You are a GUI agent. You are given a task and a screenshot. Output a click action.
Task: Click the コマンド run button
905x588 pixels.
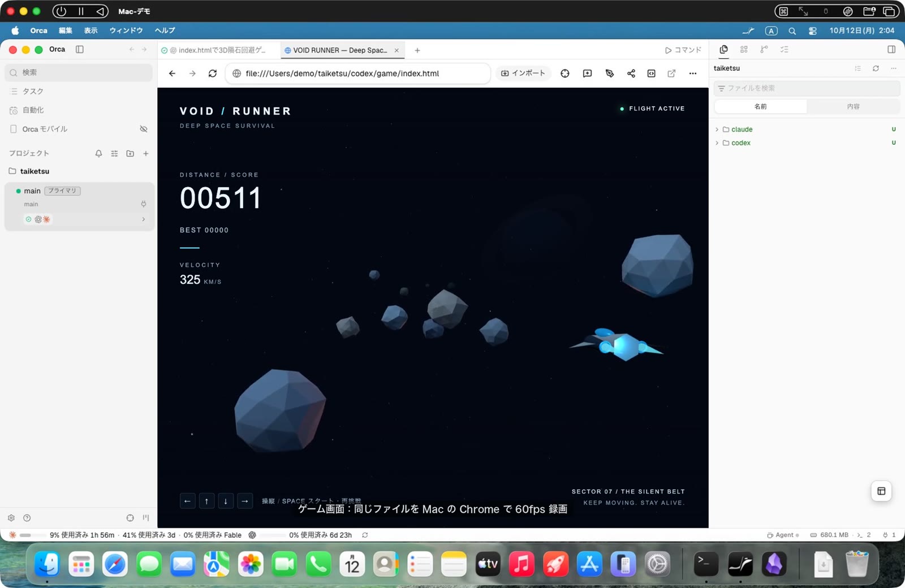click(x=683, y=50)
